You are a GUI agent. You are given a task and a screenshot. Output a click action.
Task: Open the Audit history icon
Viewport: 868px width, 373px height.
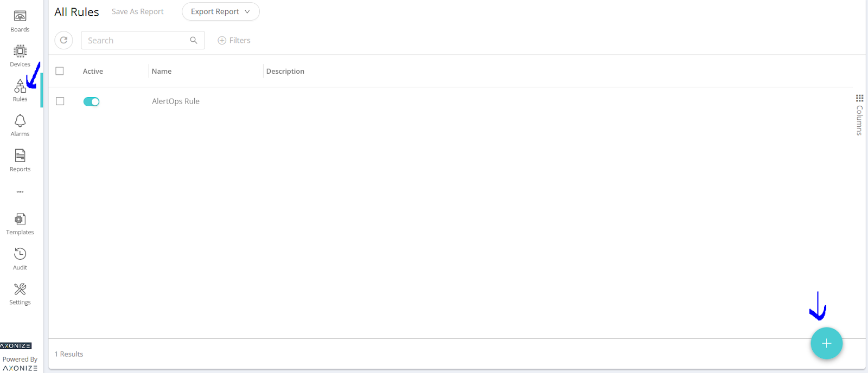pyautogui.click(x=20, y=254)
